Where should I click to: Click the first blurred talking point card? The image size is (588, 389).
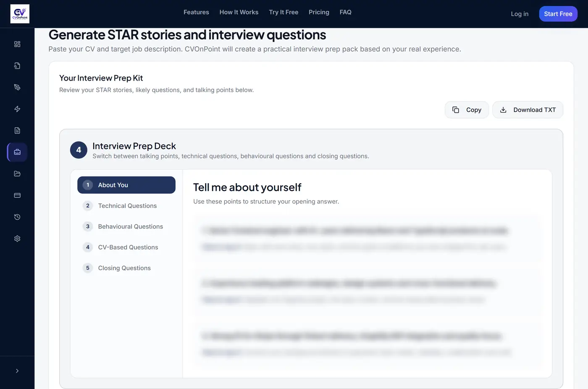click(367, 239)
